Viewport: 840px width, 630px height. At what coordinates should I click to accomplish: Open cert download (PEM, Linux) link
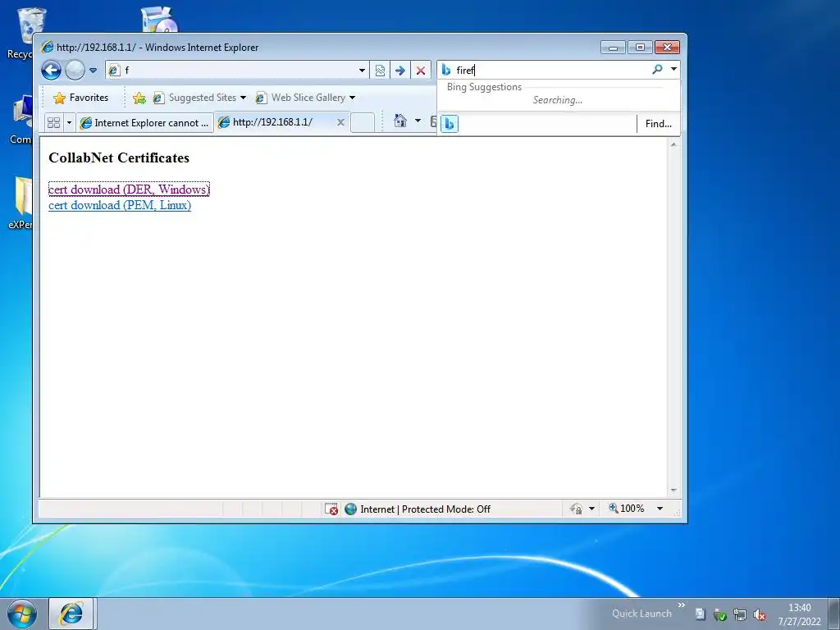[x=120, y=205]
